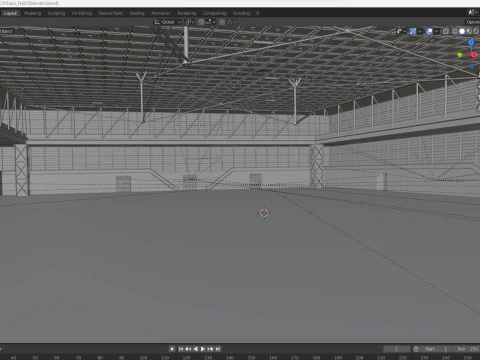480x360 pixels.
Task: Open the snapping options dropdown
Action: click(x=210, y=22)
